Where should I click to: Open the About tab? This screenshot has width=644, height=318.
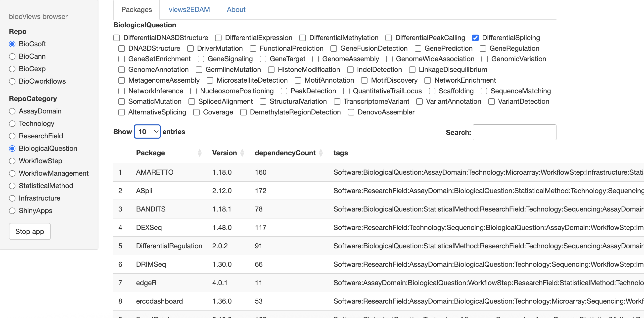point(236,9)
